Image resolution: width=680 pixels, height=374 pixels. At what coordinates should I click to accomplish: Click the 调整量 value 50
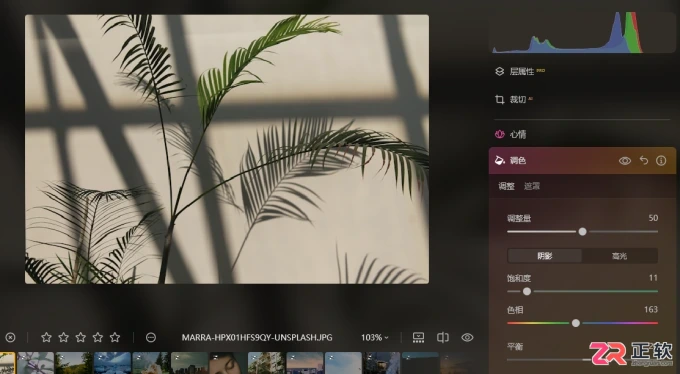pyautogui.click(x=653, y=218)
